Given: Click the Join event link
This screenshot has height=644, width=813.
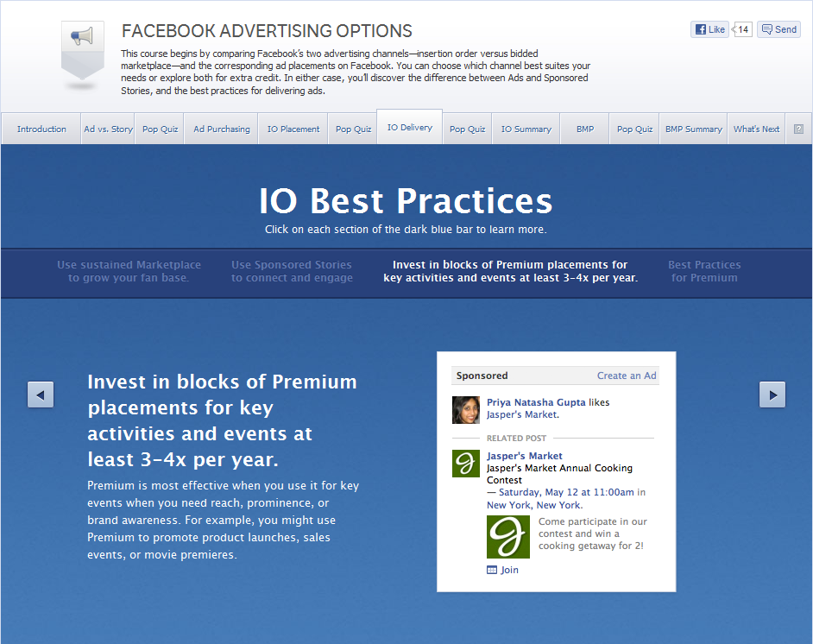Looking at the screenshot, I should point(509,570).
